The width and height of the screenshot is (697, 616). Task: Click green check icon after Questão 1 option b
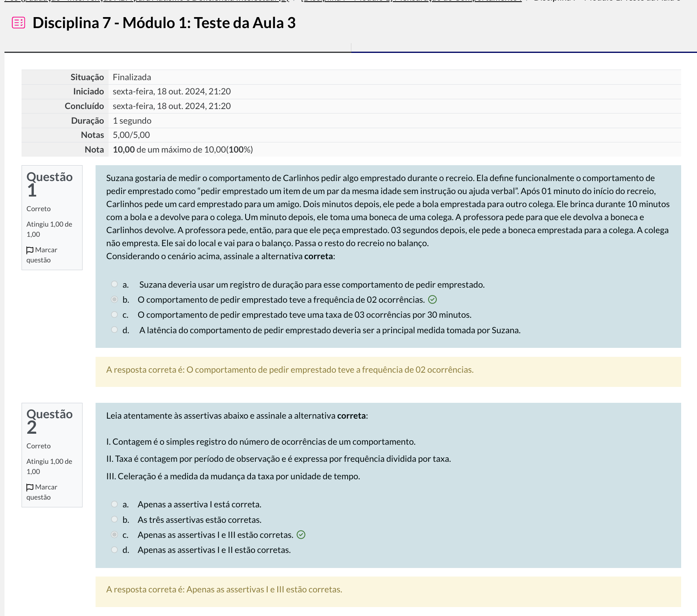click(433, 299)
